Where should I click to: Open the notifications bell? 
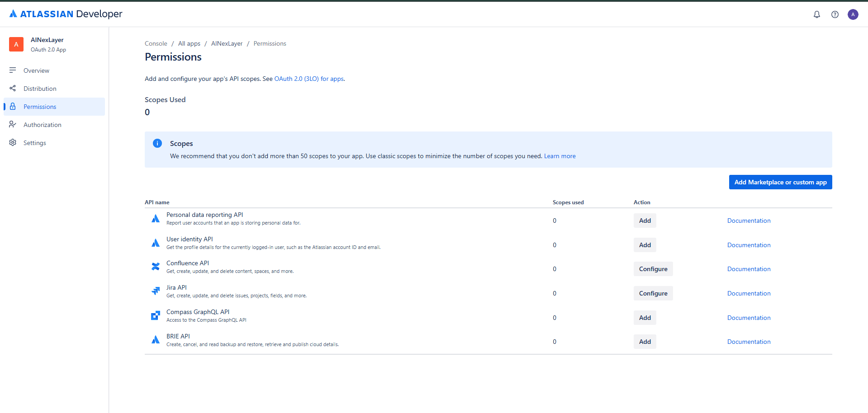816,14
